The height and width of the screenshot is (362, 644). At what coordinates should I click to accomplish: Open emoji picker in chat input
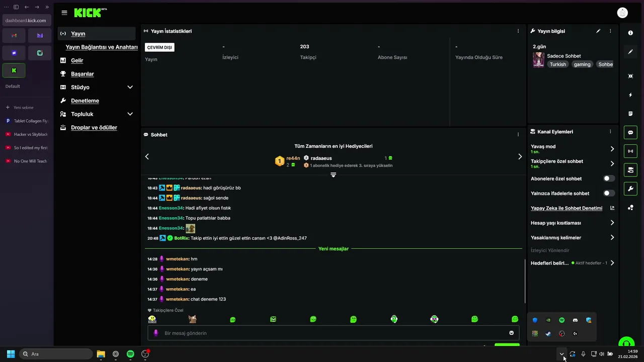pyautogui.click(x=511, y=333)
